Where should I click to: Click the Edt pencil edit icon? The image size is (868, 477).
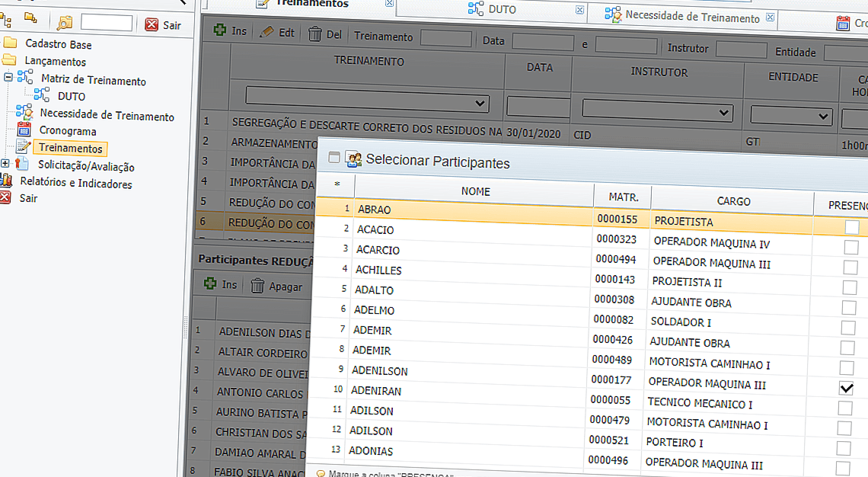tap(266, 32)
